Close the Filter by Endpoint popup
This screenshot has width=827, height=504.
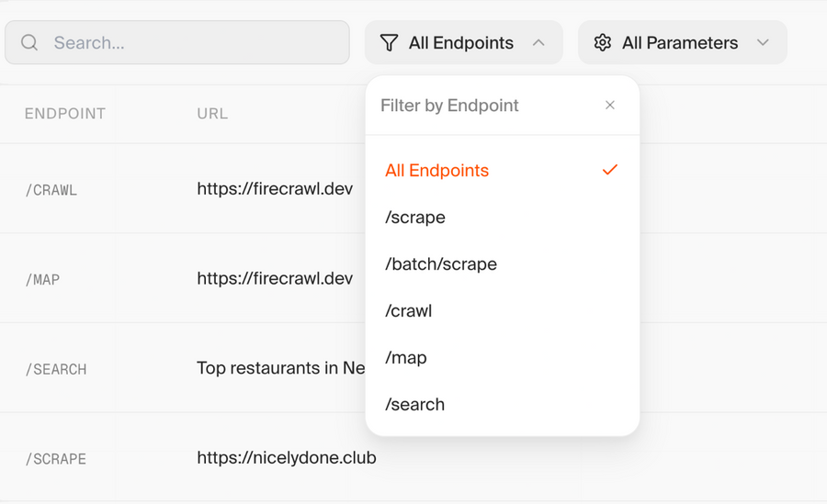[x=610, y=106]
